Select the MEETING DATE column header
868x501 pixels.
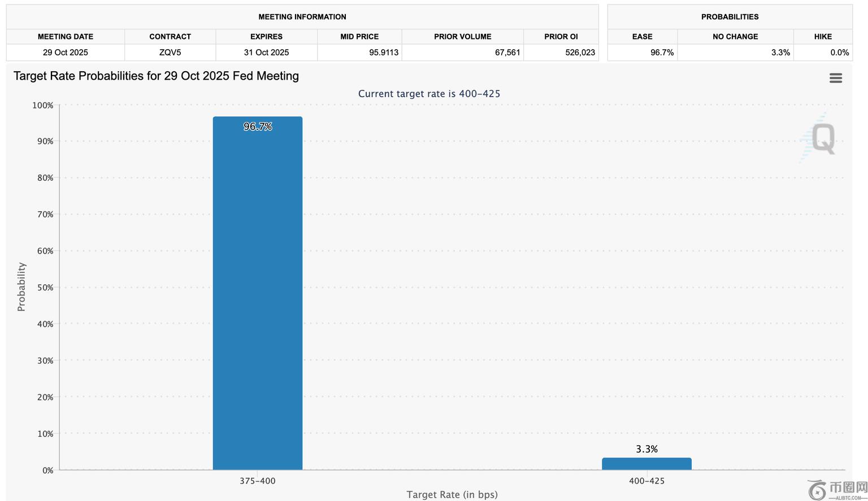pos(66,37)
